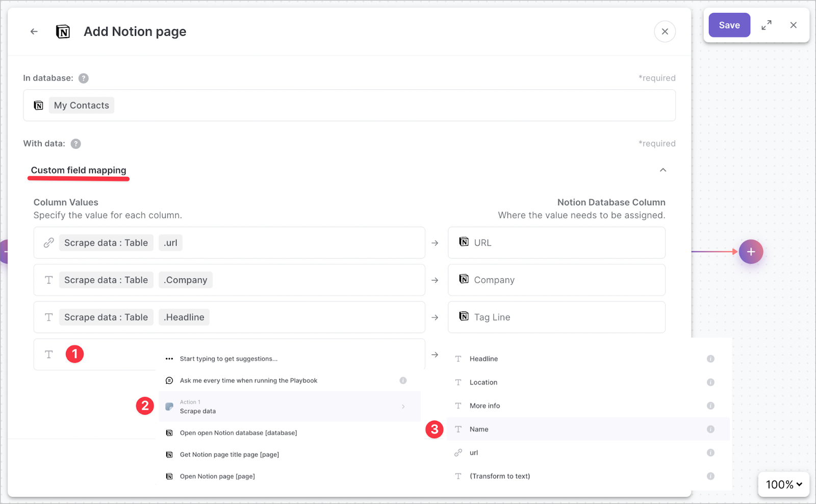Click the Notion icon beside Tag Line column
Viewport: 816px width, 504px height.
coord(464,316)
